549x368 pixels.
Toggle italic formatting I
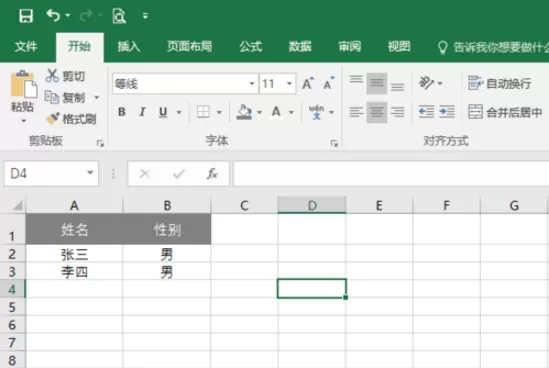(142, 112)
